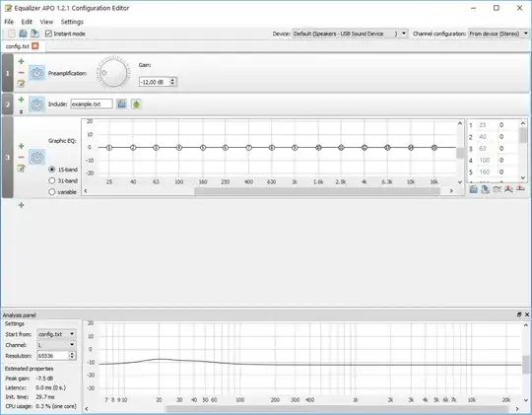This screenshot has width=532, height=415.
Task: Undock the Analysis panel with the float icon
Action: click(x=519, y=314)
